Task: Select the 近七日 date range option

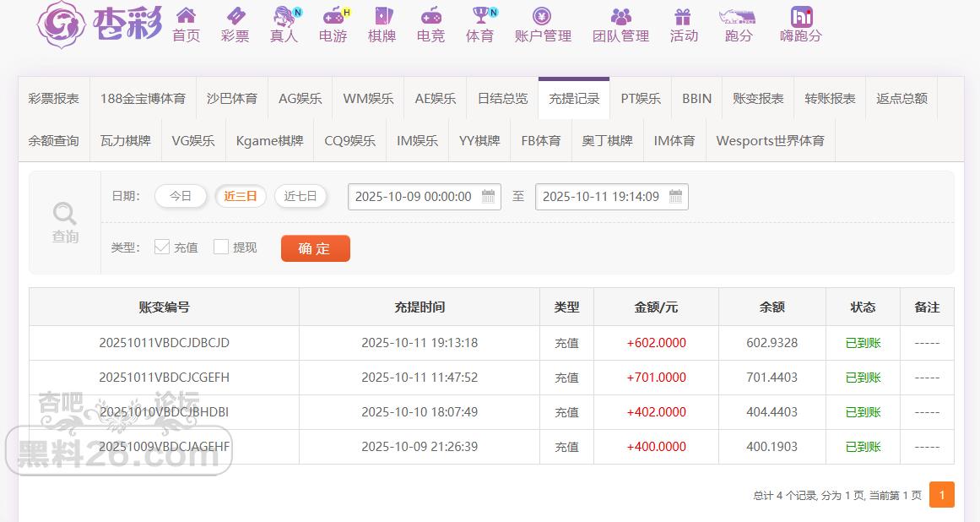Action: click(300, 197)
